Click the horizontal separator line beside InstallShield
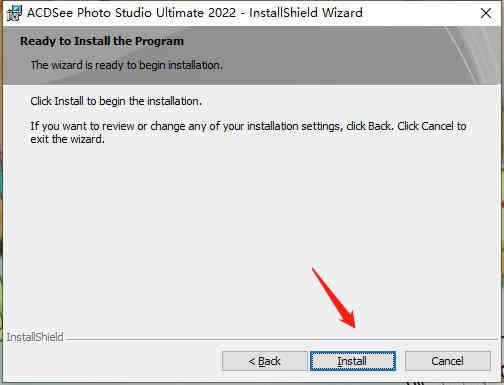This screenshot has width=504, height=385. tap(282, 340)
